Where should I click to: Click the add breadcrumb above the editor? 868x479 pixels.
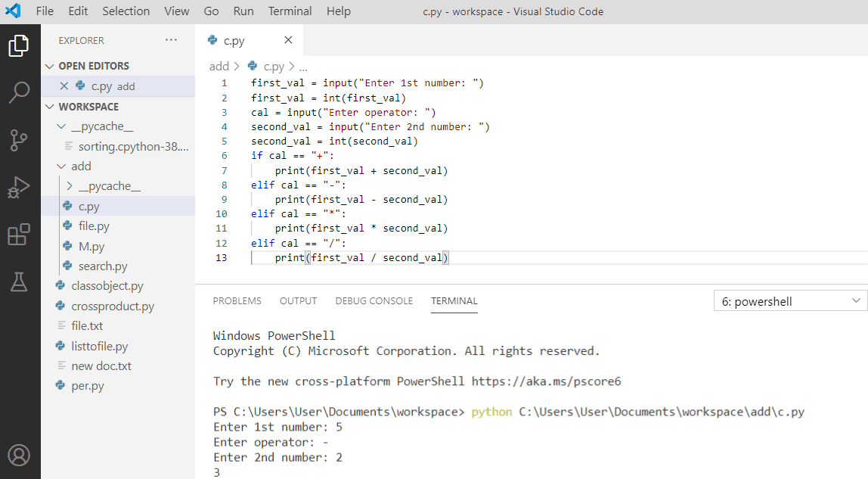(x=219, y=66)
